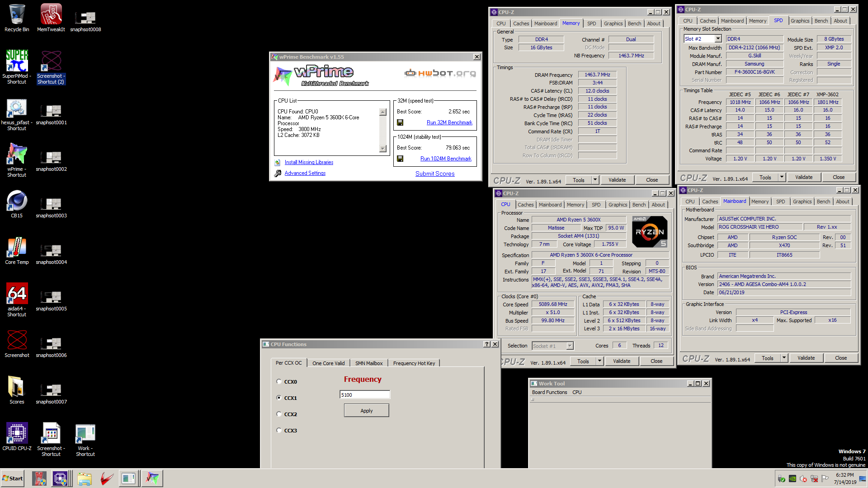
Task: Open the hexus_pifast shortcut icon
Action: tap(17, 115)
